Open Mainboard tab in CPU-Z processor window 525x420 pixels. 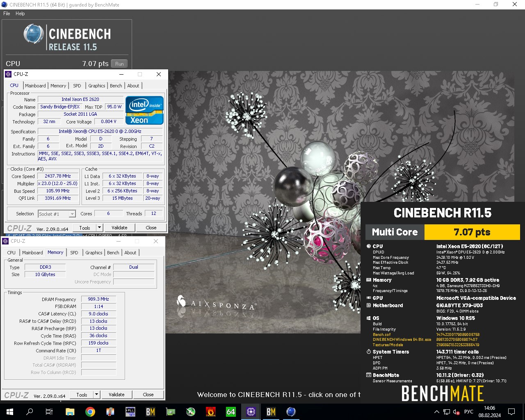pyautogui.click(x=35, y=86)
